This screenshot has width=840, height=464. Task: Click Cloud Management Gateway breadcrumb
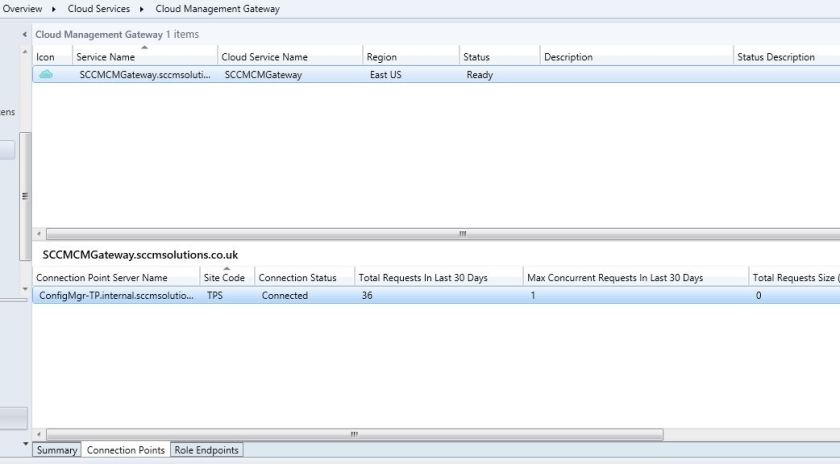tap(218, 9)
